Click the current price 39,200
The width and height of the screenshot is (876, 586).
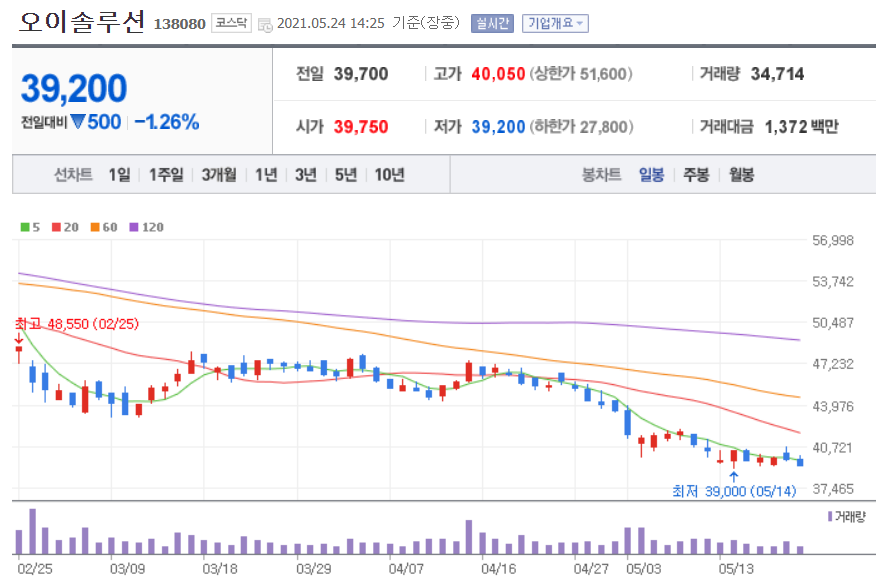point(74,88)
